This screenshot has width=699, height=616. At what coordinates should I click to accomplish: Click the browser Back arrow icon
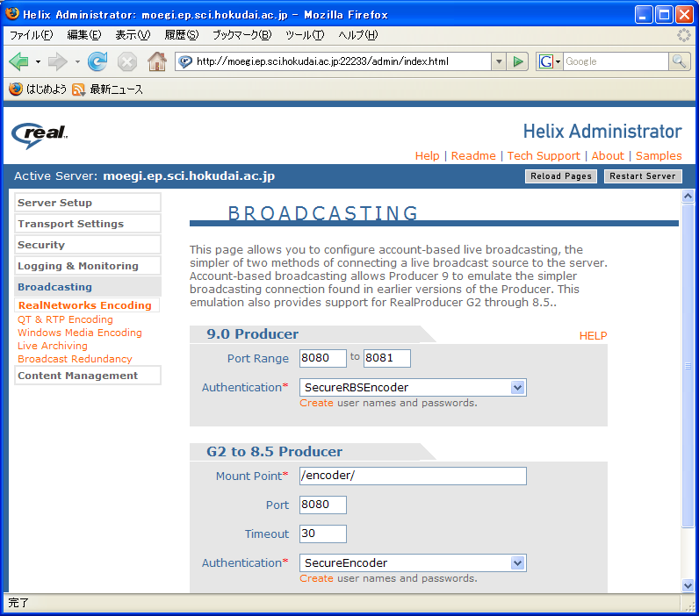click(18, 61)
